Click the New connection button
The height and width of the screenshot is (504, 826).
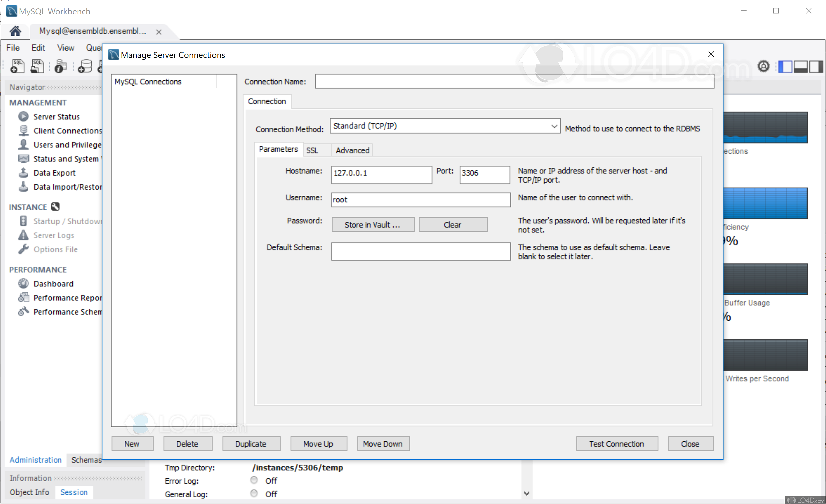[133, 444]
